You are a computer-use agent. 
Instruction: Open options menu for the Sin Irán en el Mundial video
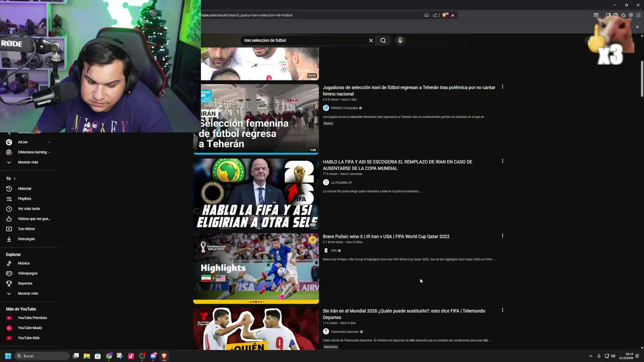502,310
